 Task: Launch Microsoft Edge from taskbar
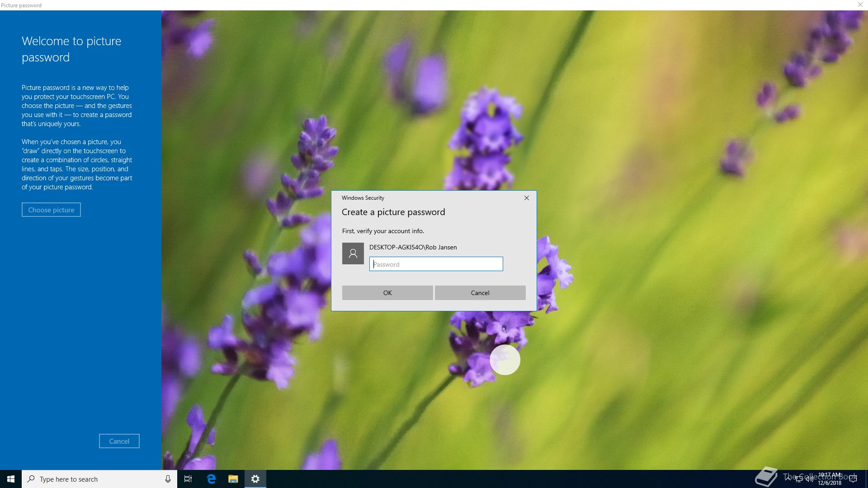[x=211, y=479]
